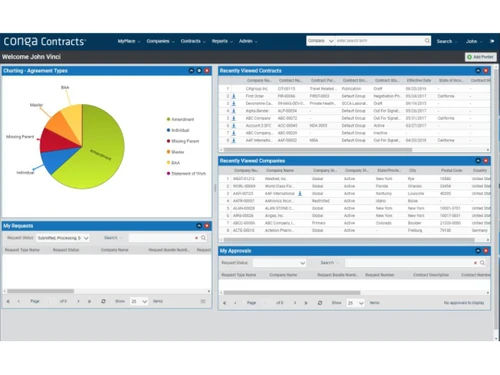Click the blue icon next to AAF International company
Viewport: 500px width, 375px height.
pos(300,193)
